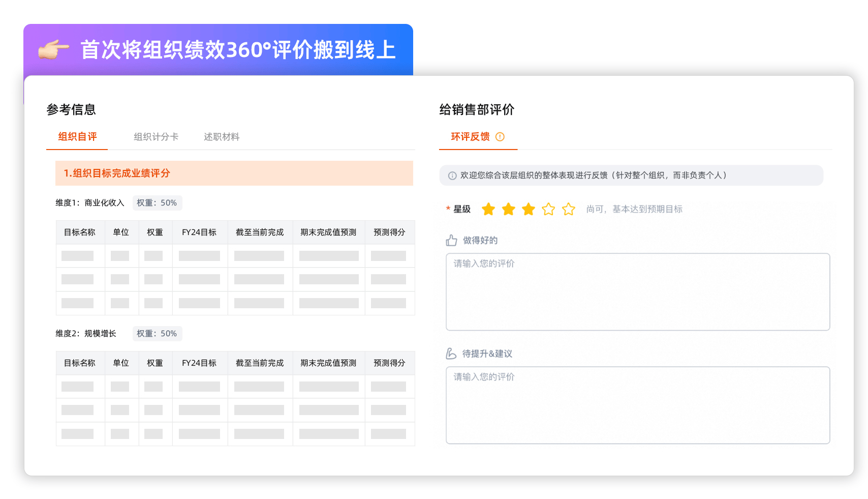Click the info icon in the welcome notice
868x499 pixels.
(x=452, y=175)
